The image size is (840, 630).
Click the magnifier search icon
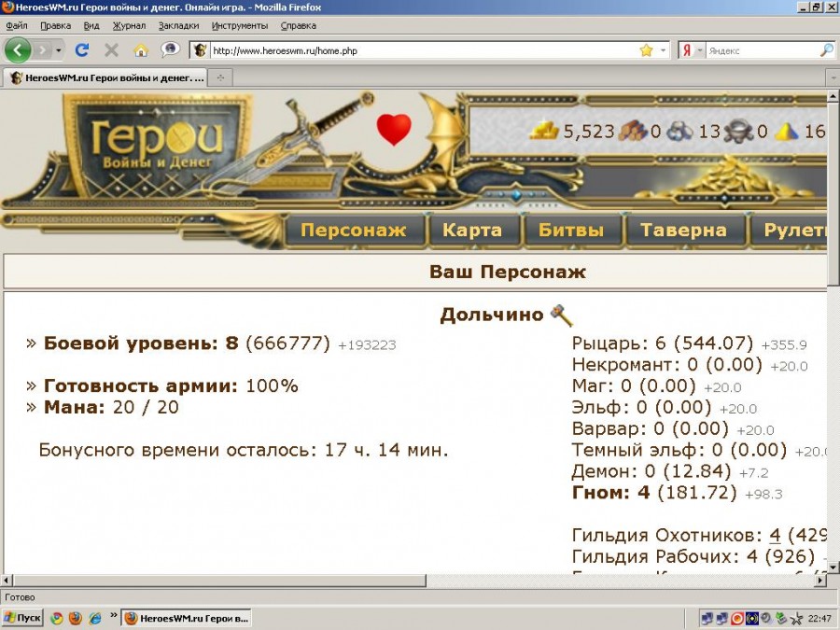[x=827, y=50]
